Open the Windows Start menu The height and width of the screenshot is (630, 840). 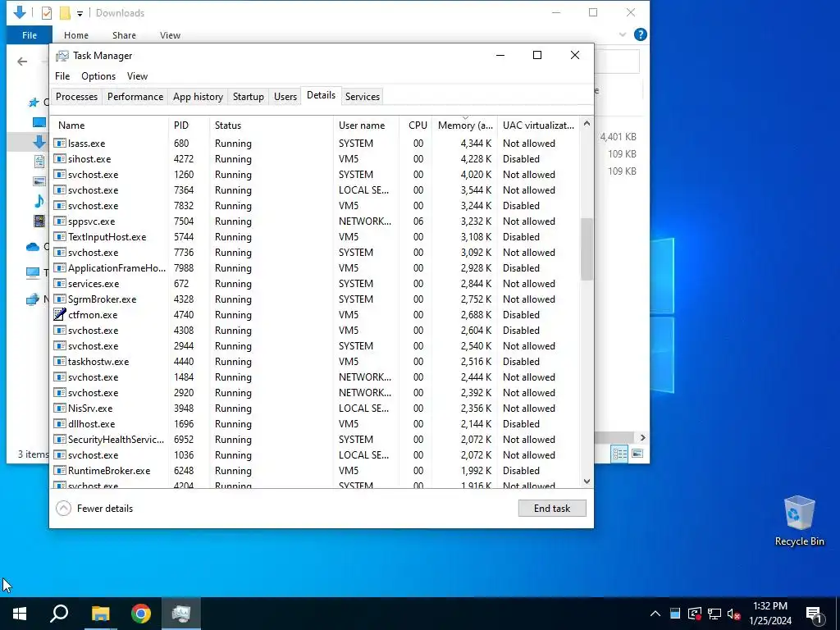point(20,614)
